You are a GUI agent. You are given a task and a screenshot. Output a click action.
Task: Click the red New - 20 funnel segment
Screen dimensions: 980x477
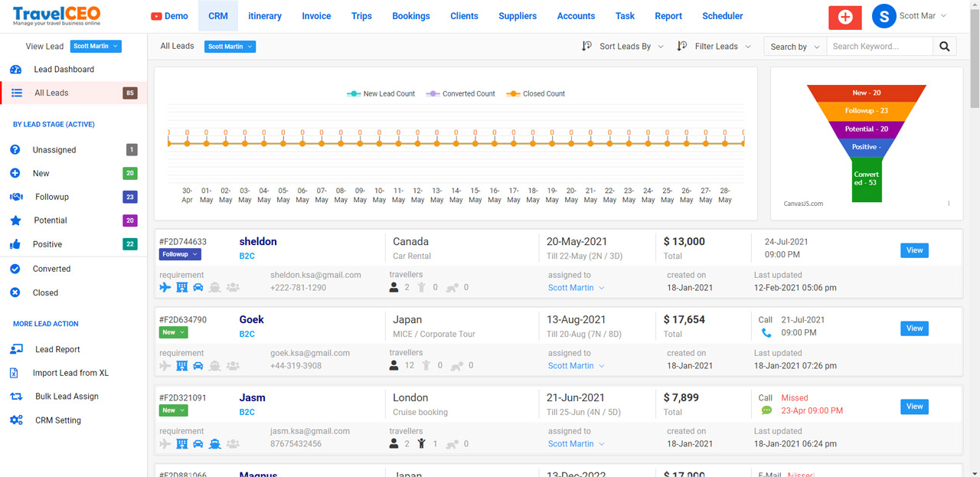click(867, 93)
